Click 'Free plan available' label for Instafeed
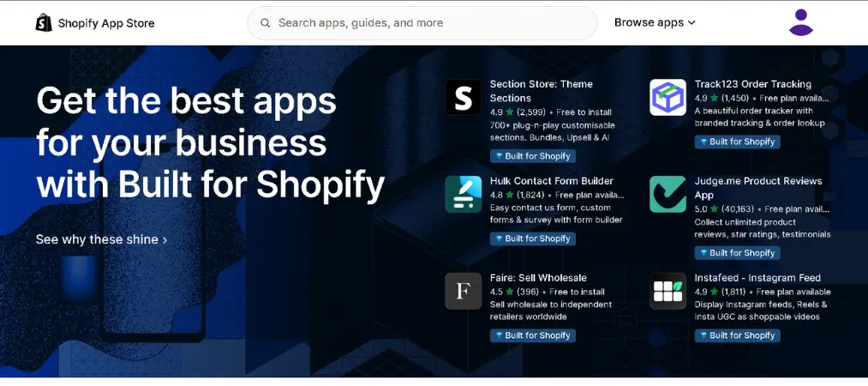This screenshot has height=386, width=868. coord(793,292)
